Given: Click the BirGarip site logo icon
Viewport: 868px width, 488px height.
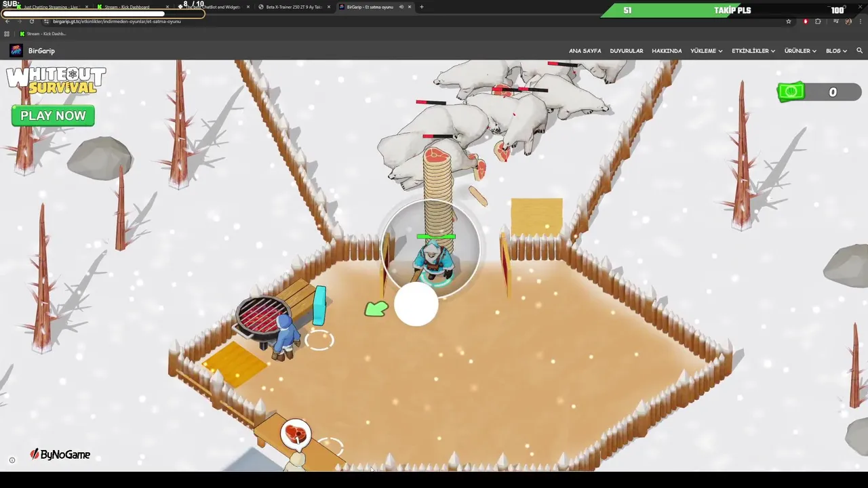Looking at the screenshot, I should pyautogui.click(x=16, y=51).
